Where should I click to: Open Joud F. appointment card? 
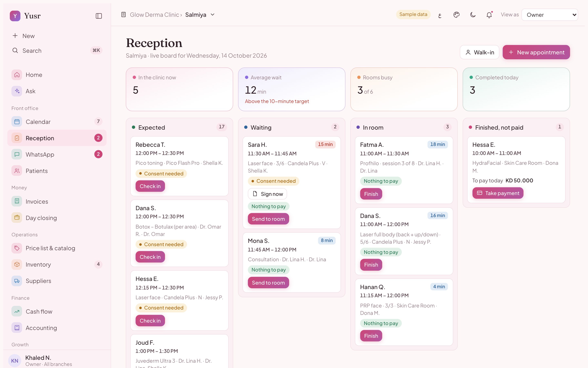coord(179,351)
